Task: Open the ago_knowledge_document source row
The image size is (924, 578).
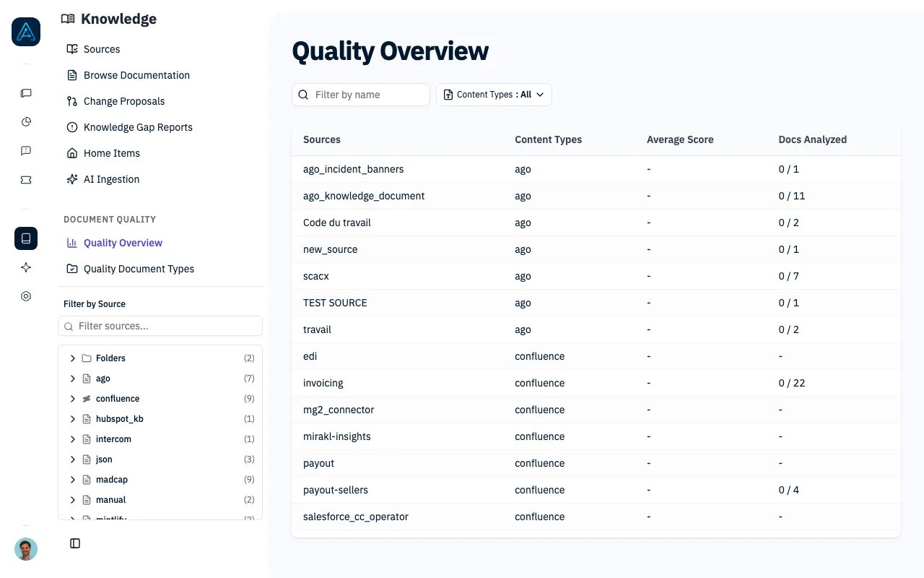Action: tap(596, 196)
